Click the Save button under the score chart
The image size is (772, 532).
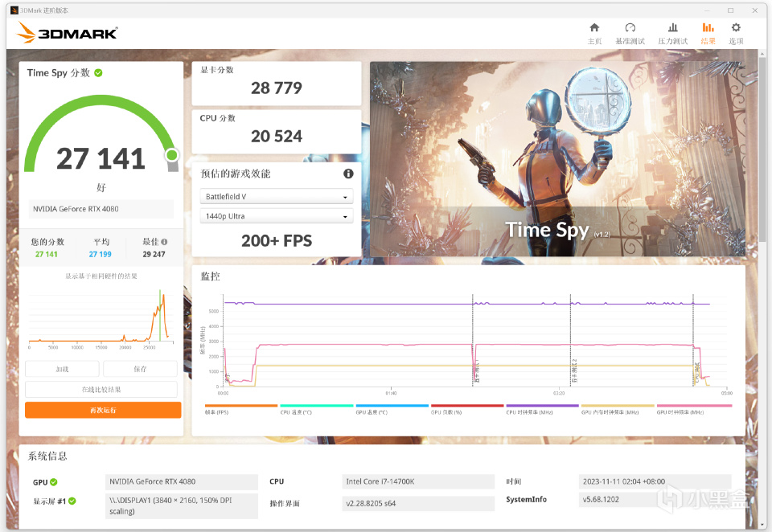pyautogui.click(x=140, y=369)
